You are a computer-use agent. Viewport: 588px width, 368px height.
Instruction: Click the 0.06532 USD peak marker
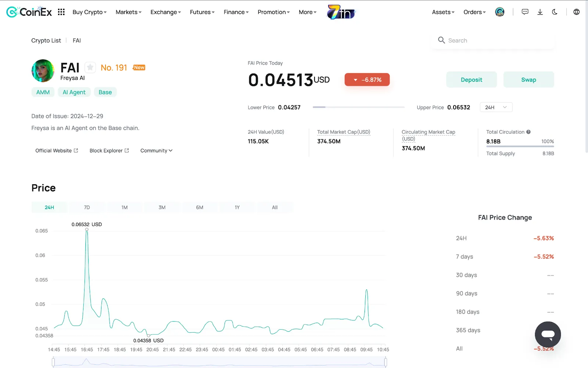tap(87, 229)
